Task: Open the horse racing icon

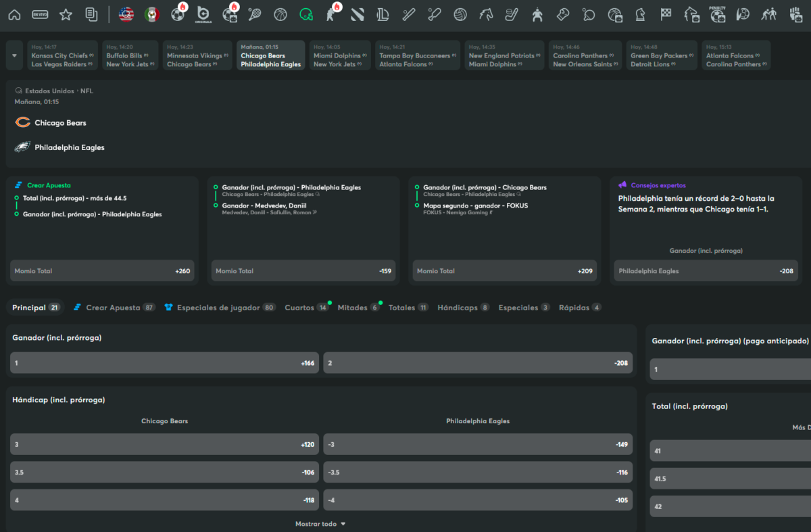Action: [x=486, y=14]
